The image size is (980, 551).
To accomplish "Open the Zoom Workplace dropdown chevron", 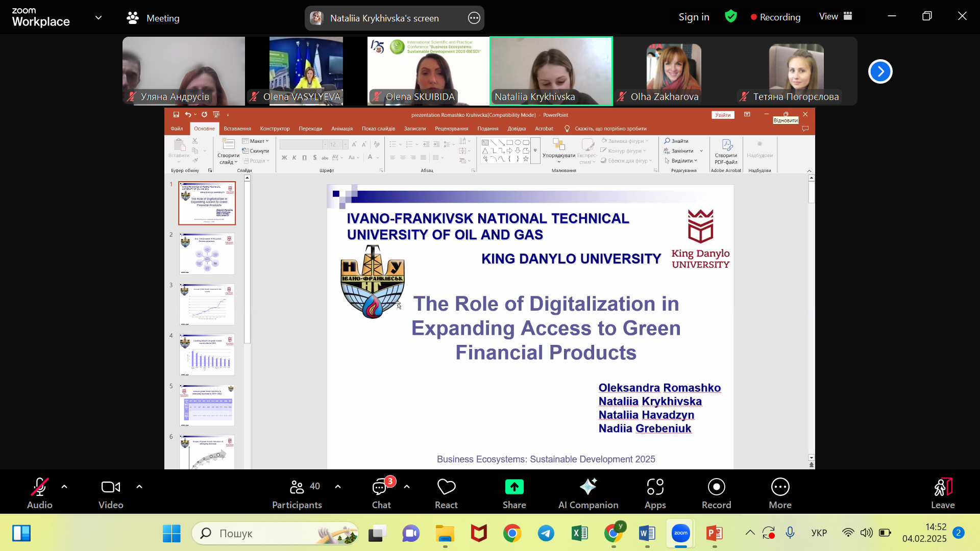I will pos(99,18).
